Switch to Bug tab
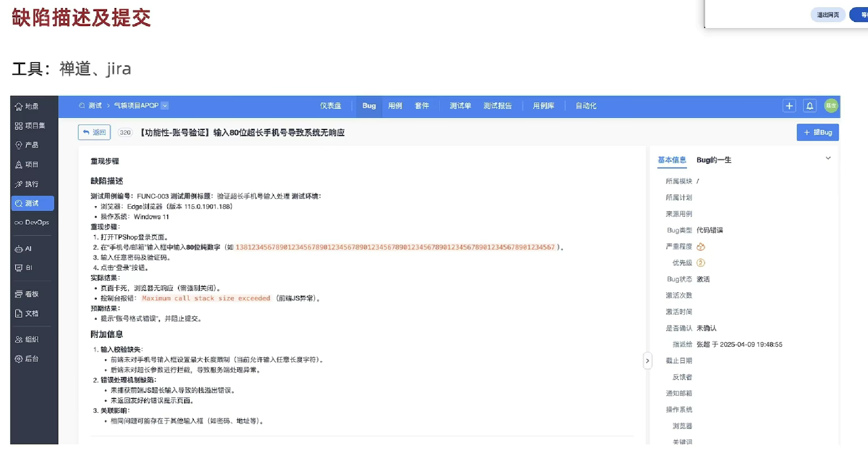The image size is (868, 451). point(369,106)
